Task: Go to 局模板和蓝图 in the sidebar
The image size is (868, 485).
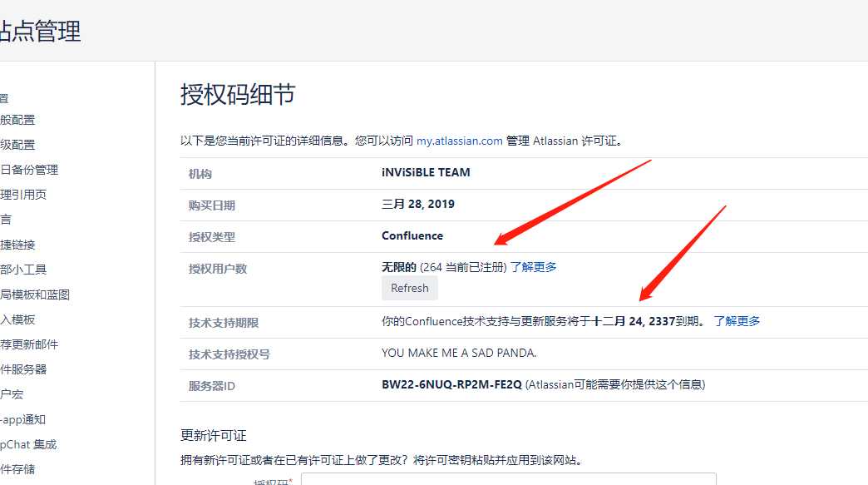Action: tap(35, 294)
